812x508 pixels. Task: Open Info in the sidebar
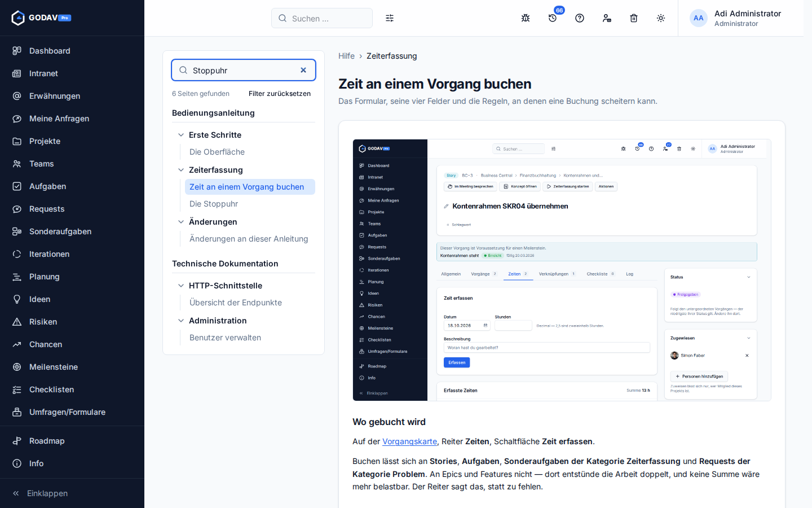coord(72,463)
